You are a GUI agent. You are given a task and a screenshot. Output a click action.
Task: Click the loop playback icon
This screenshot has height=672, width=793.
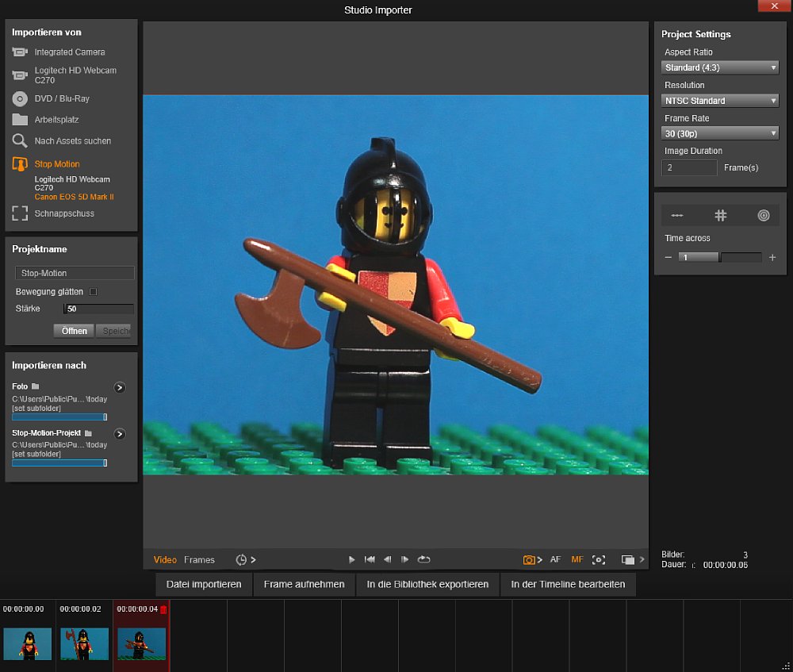pyautogui.click(x=424, y=559)
